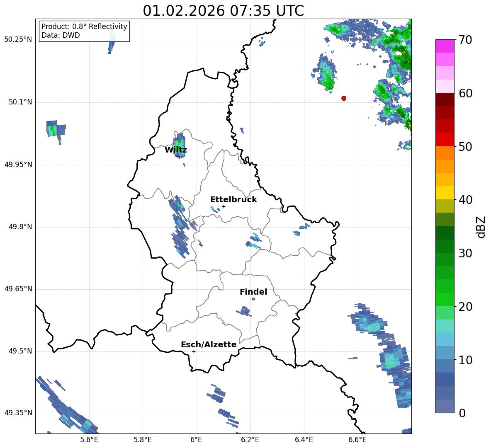Click the 6.6°E longitude tick label
The width and height of the screenshot is (491, 448).
[x=357, y=440]
